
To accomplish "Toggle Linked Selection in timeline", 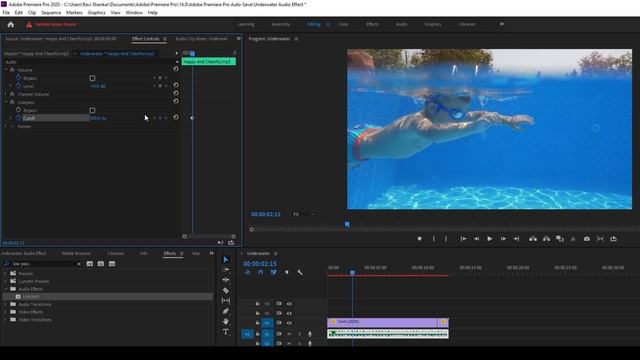I will (x=273, y=272).
